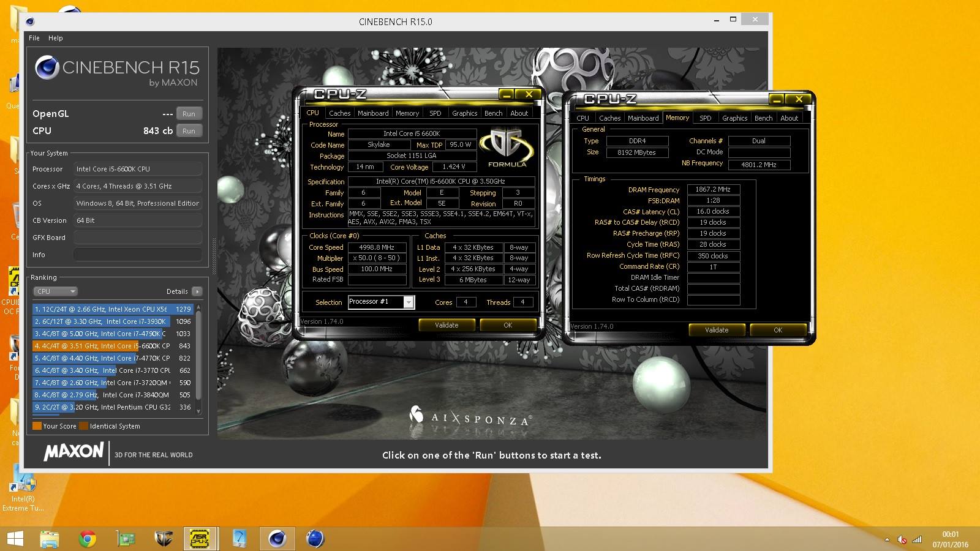The image size is (980, 551).
Task: Switch to the CPU-Z taskbar icon
Action: click(200, 539)
